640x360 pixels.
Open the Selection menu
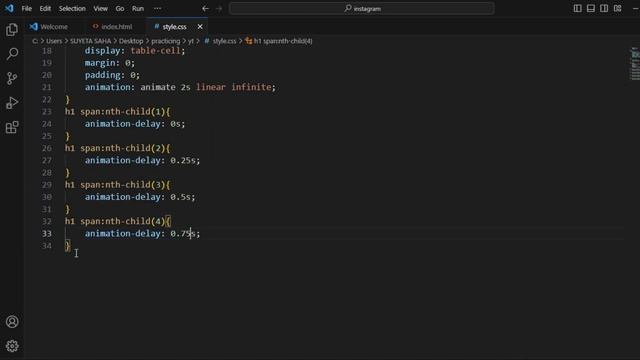[72, 8]
